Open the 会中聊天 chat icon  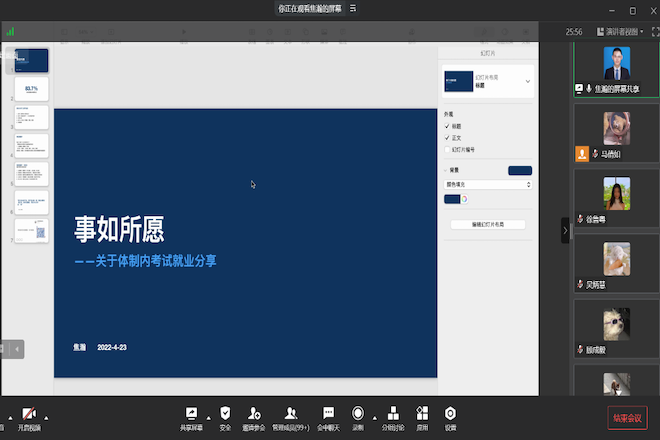328,413
